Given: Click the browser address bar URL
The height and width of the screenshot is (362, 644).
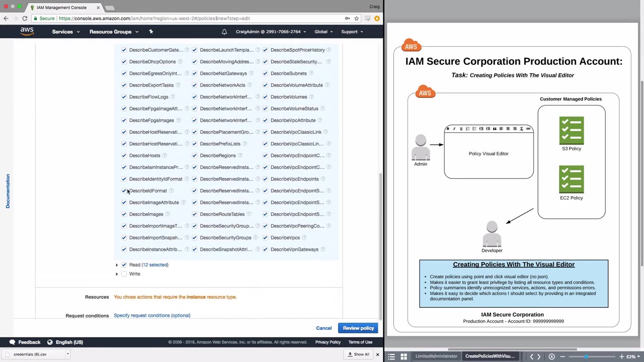Looking at the screenshot, I should (154, 18).
